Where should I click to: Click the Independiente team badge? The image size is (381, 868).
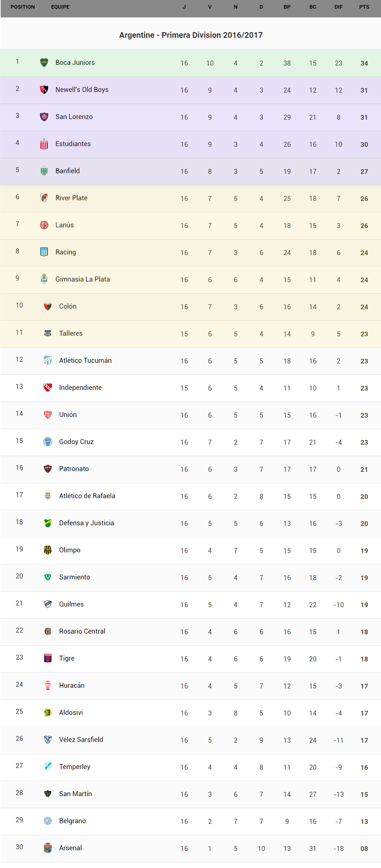point(48,388)
